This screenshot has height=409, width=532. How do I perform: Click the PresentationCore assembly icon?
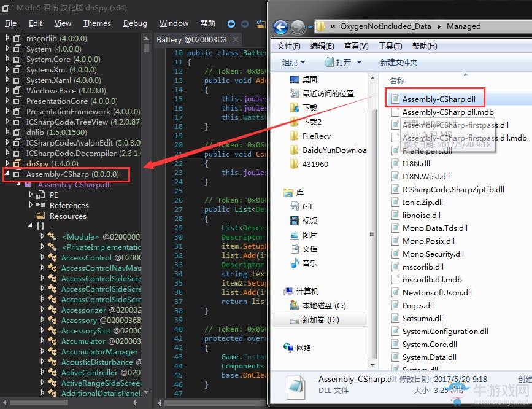pos(17,101)
